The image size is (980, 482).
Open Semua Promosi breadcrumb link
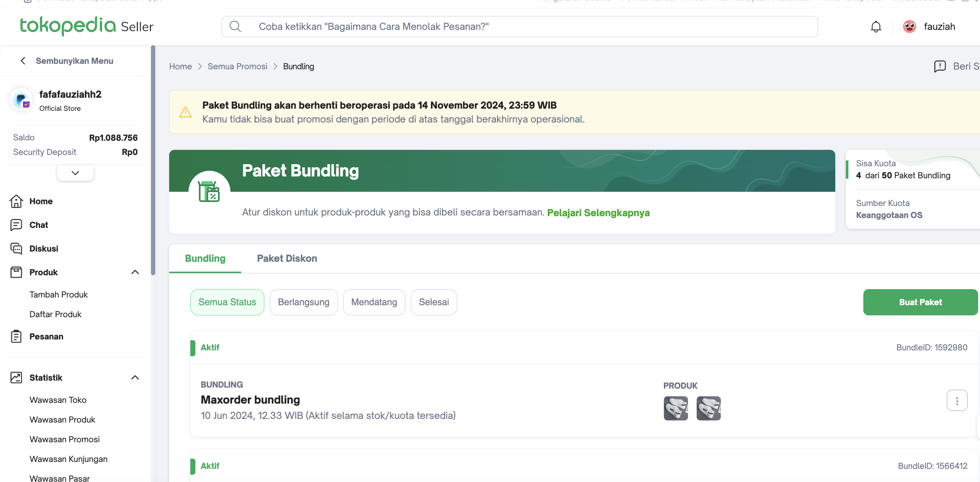(237, 66)
